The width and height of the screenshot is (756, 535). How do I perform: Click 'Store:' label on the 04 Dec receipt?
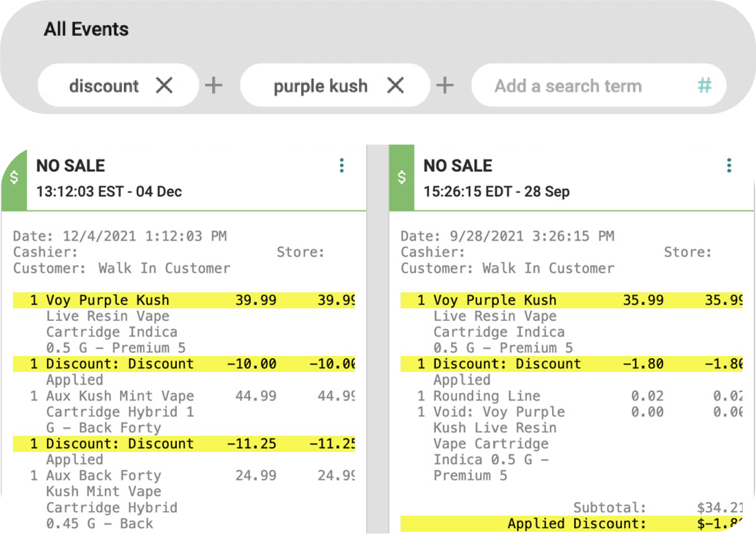click(x=300, y=252)
